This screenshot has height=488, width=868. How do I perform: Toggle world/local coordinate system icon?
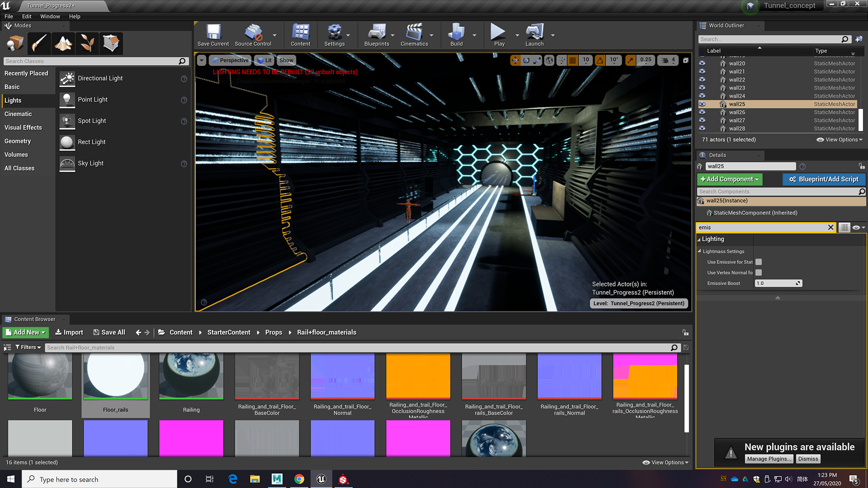[x=549, y=60]
